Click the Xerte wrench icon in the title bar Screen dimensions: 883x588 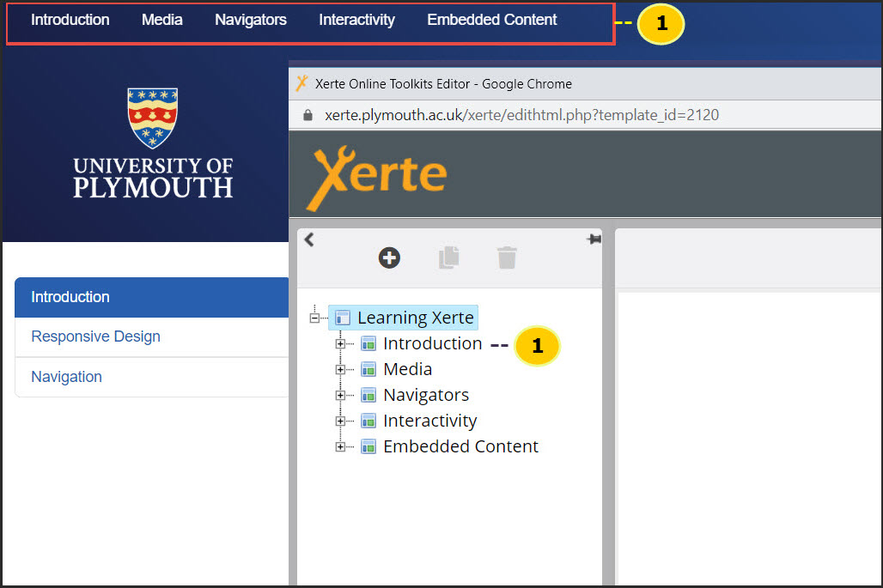point(302,82)
